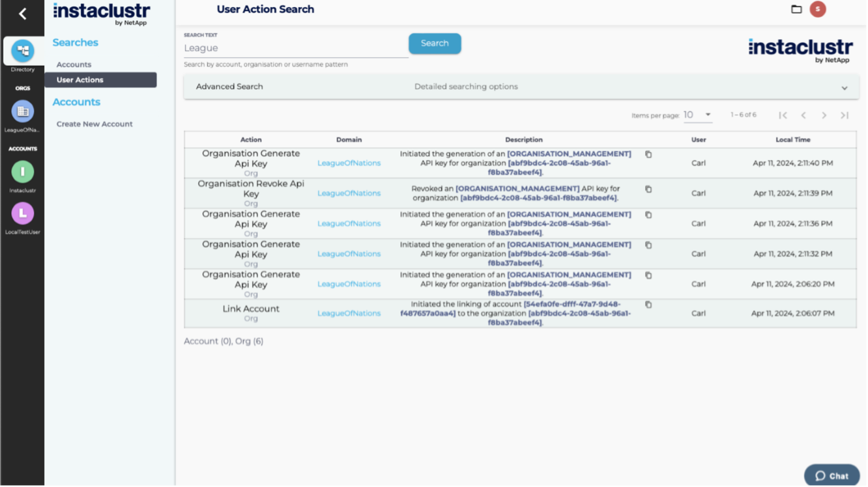Open the Instaclustr account icon
Viewport: 868px width, 487px height.
[x=23, y=172]
